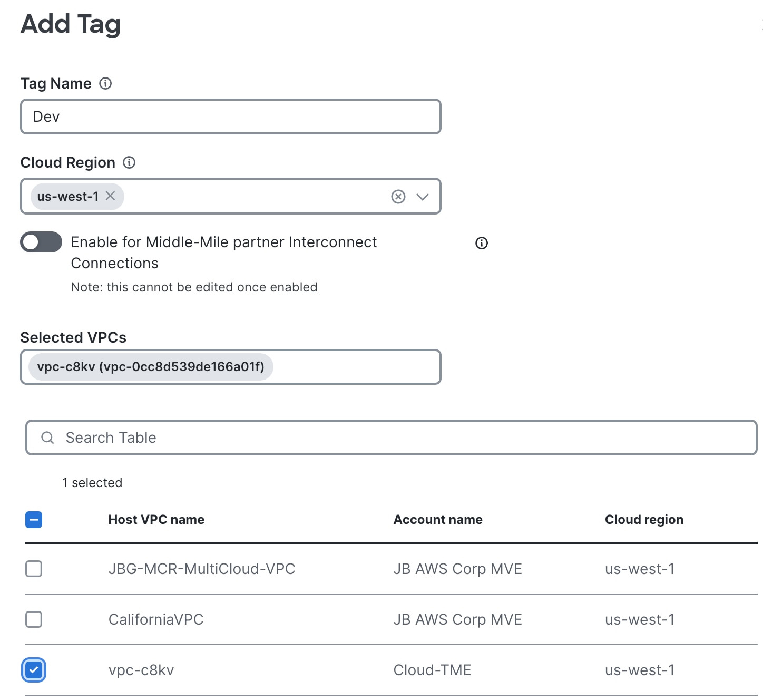Check the CaliforniaVPC row checkbox

point(34,619)
